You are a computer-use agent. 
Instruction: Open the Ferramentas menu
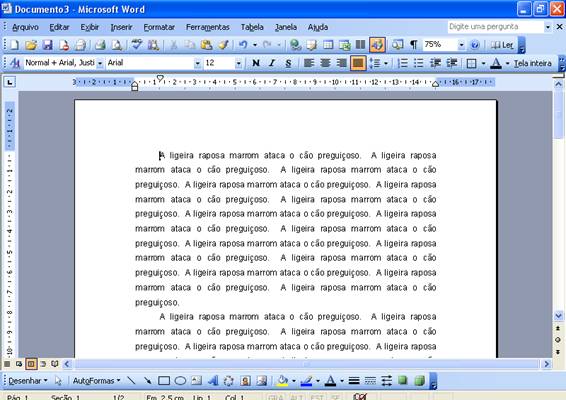(208, 27)
